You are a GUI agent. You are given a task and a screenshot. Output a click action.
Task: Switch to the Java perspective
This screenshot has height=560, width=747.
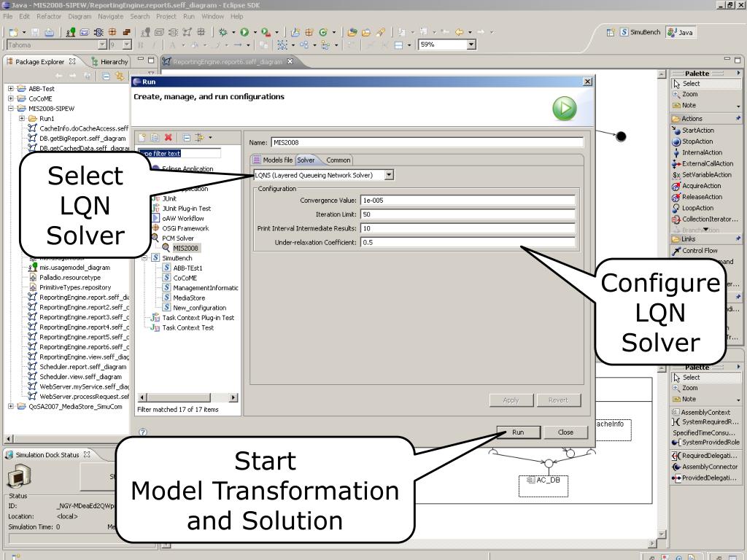click(681, 32)
